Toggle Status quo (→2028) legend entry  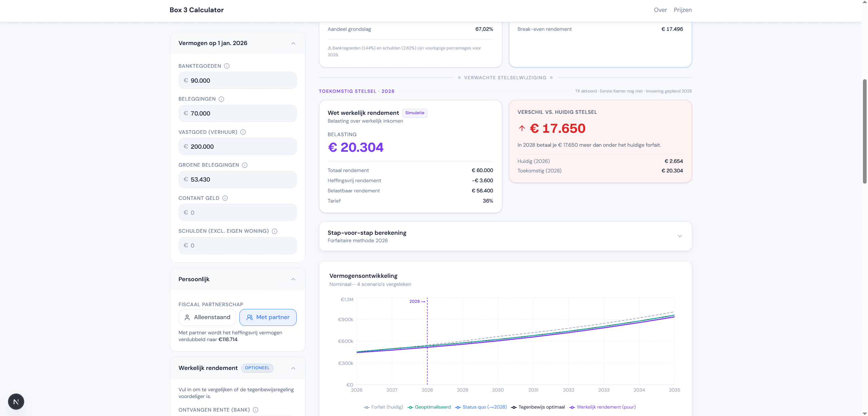click(481, 407)
